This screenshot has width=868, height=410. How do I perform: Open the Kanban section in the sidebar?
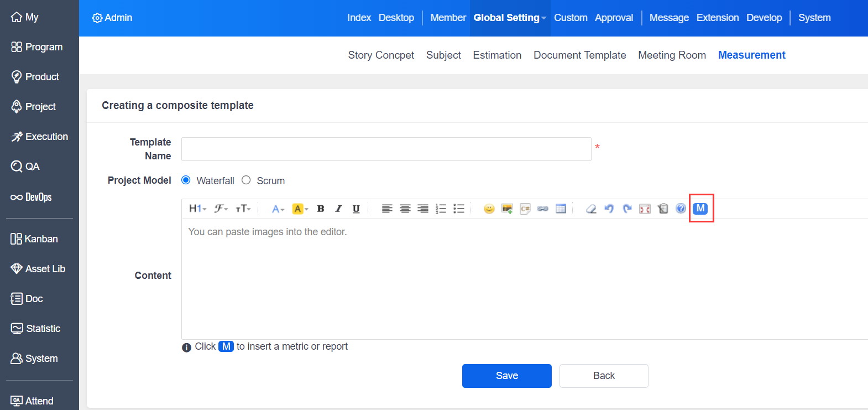tap(34, 239)
